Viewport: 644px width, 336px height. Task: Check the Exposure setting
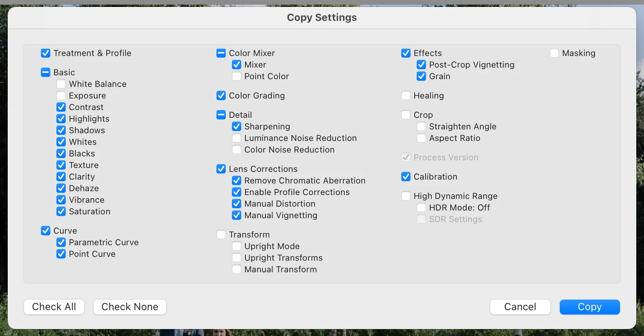(61, 96)
